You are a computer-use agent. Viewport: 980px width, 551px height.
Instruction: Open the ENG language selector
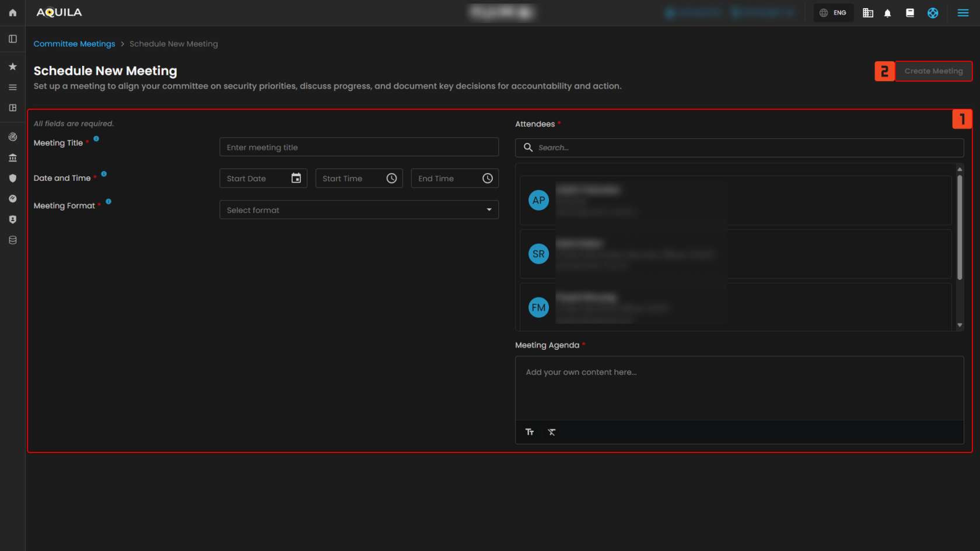833,13
